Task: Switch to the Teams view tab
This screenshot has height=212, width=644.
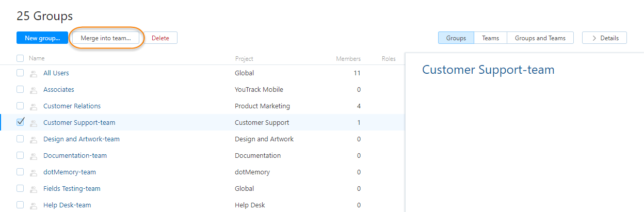Action: coord(490,38)
